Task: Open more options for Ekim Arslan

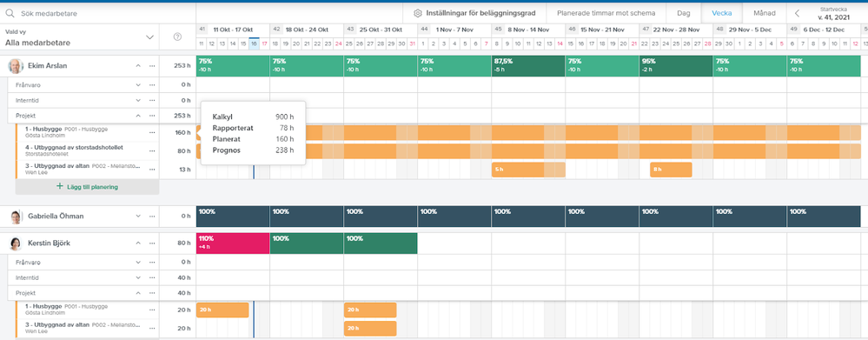Action: click(152, 66)
